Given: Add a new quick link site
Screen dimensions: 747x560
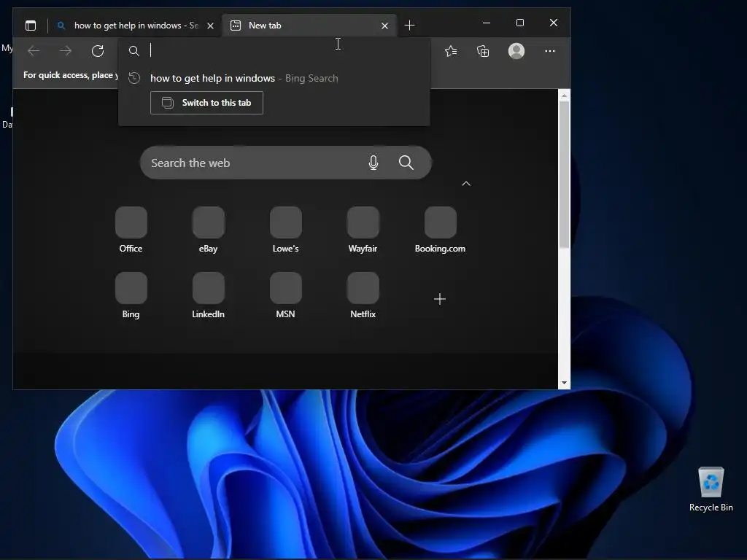Looking at the screenshot, I should pos(440,299).
